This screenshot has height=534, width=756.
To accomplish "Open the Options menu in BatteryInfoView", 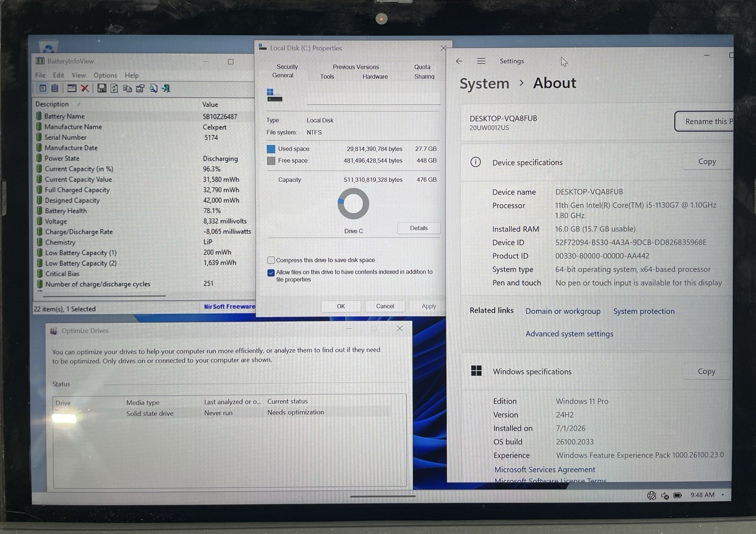I will coord(105,75).
